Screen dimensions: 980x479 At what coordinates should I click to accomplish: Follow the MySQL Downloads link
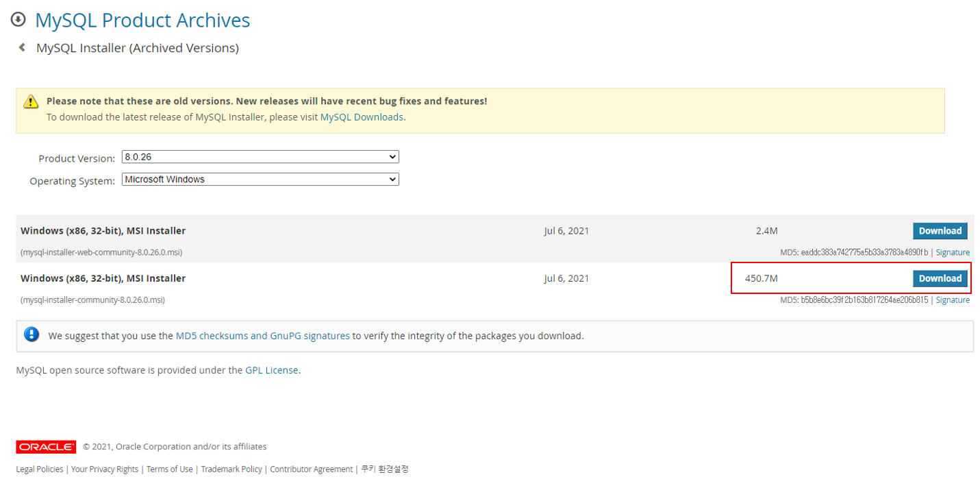[x=362, y=117]
